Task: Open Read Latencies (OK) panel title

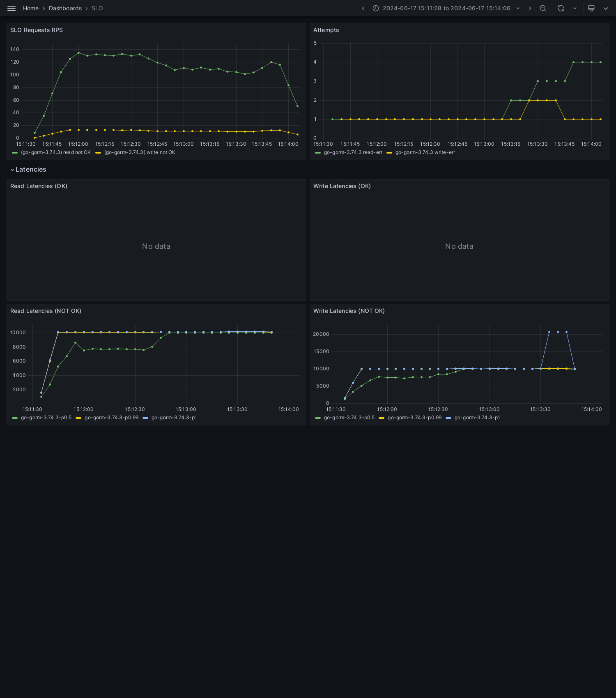Action: (x=39, y=186)
